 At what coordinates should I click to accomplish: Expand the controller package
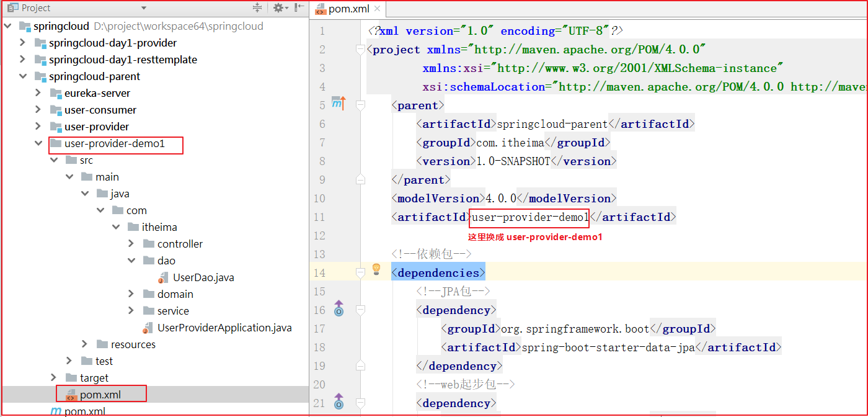pos(131,244)
